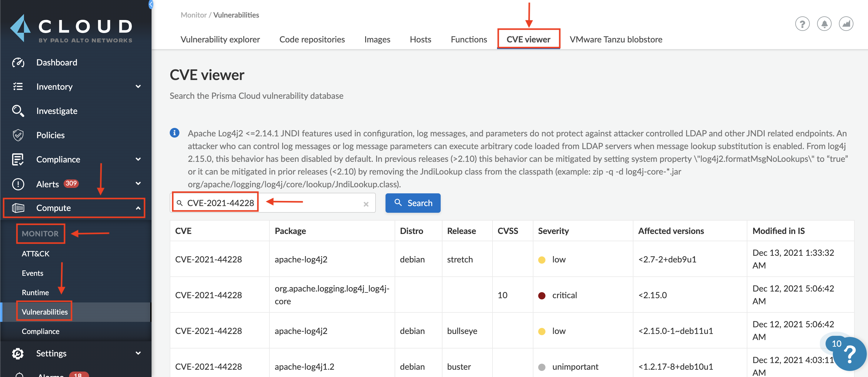Expand the Compliance sidebar section chevron
Image resolution: width=868 pixels, height=377 pixels.
point(138,159)
